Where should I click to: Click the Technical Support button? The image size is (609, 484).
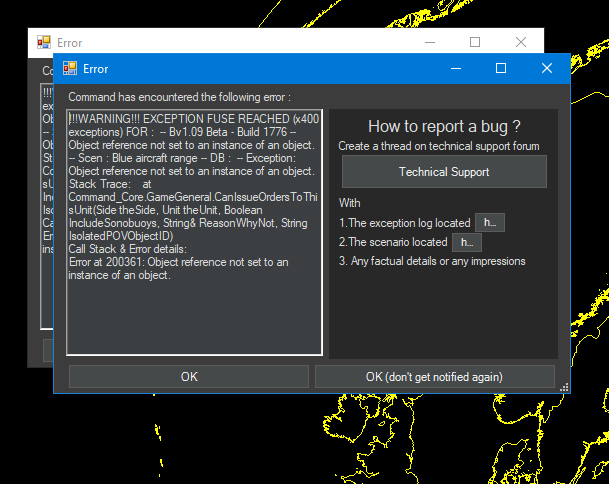(444, 172)
